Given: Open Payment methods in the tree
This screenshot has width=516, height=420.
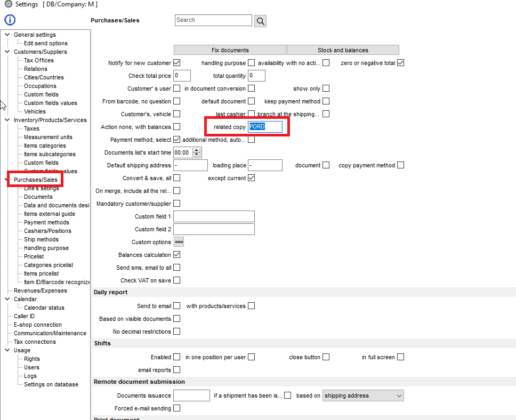Looking at the screenshot, I should point(46,222).
